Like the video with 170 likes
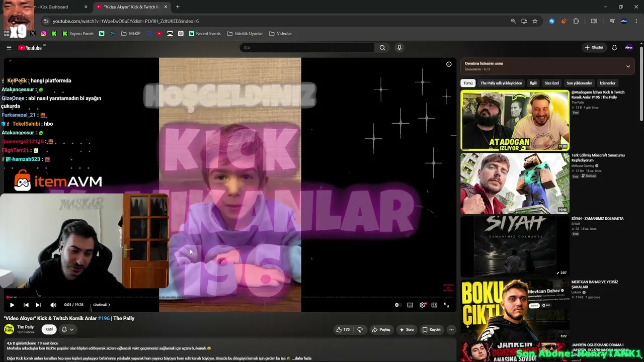 [x=343, y=330]
